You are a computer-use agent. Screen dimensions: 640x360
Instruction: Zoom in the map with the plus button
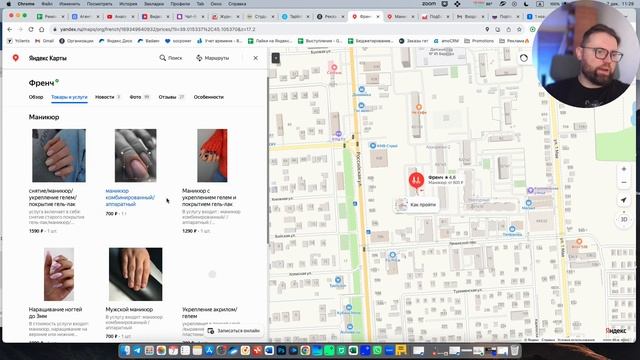pyautogui.click(x=624, y=169)
